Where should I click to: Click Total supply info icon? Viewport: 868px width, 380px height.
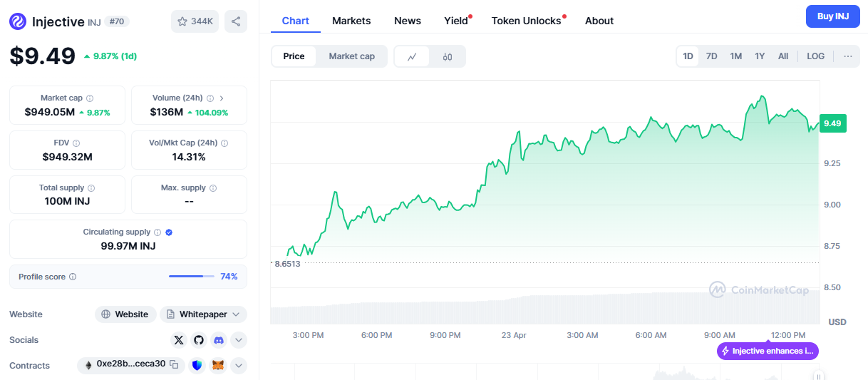(91, 188)
